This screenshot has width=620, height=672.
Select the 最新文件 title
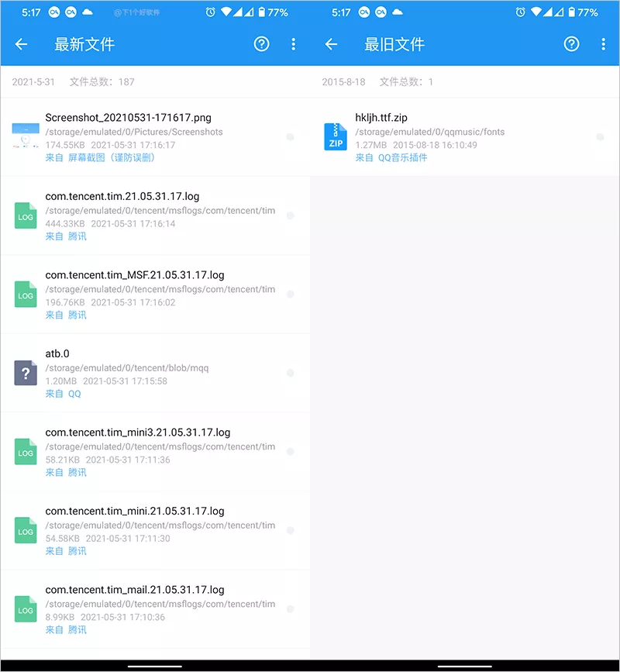pyautogui.click(x=84, y=44)
